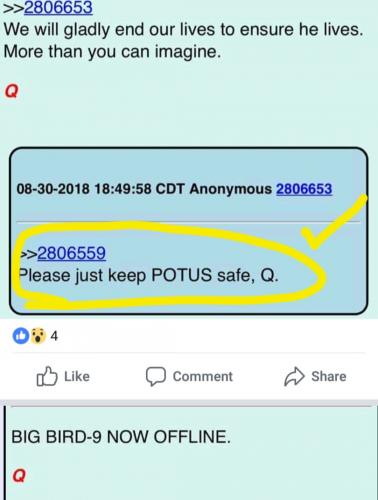378x500 pixels.
Task: Click the Like thumbs-up icon
Action: pos(47,376)
